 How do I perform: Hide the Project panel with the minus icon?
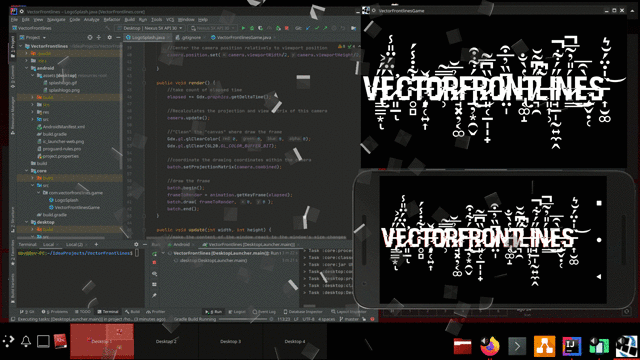tap(118, 37)
